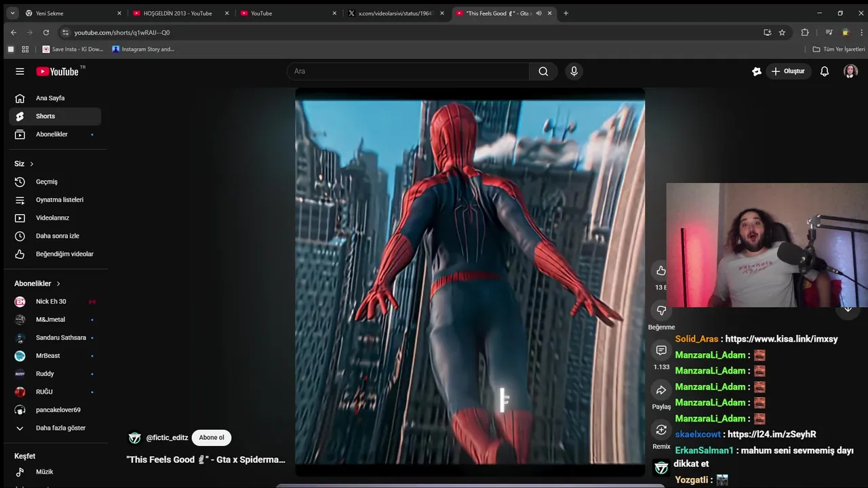Click the Oluştur create button
Image resolution: width=868 pixels, height=488 pixels.
[x=787, y=71]
